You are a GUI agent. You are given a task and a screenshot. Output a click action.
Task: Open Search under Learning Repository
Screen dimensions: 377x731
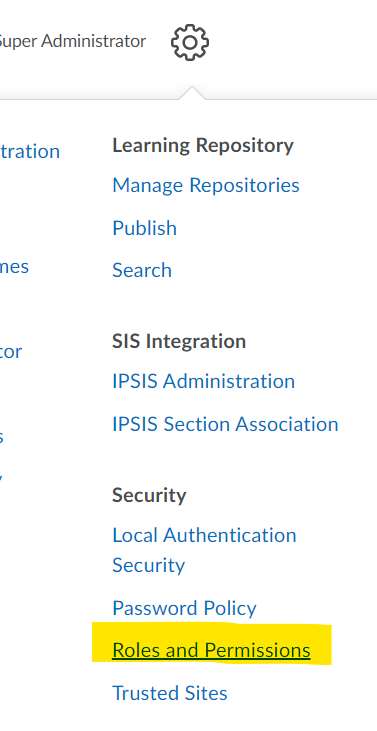coord(142,270)
